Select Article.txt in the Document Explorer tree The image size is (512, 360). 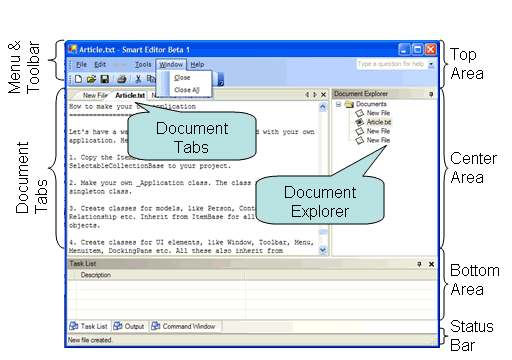[379, 122]
